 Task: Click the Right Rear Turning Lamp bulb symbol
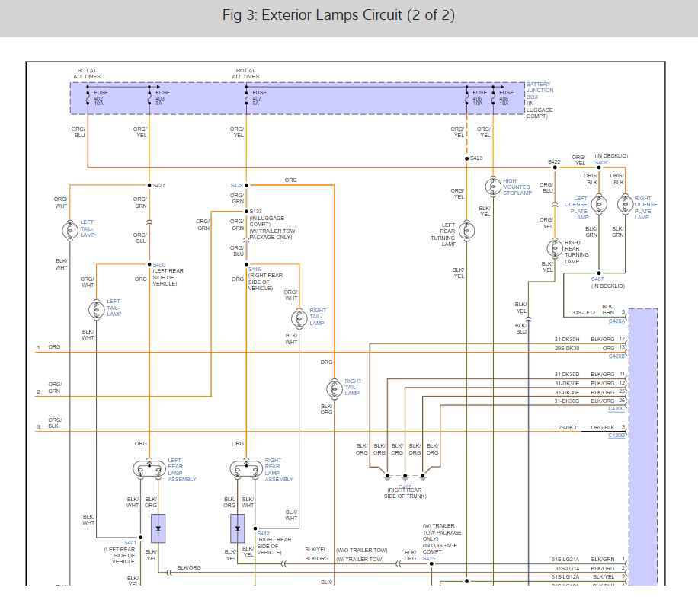coord(555,249)
